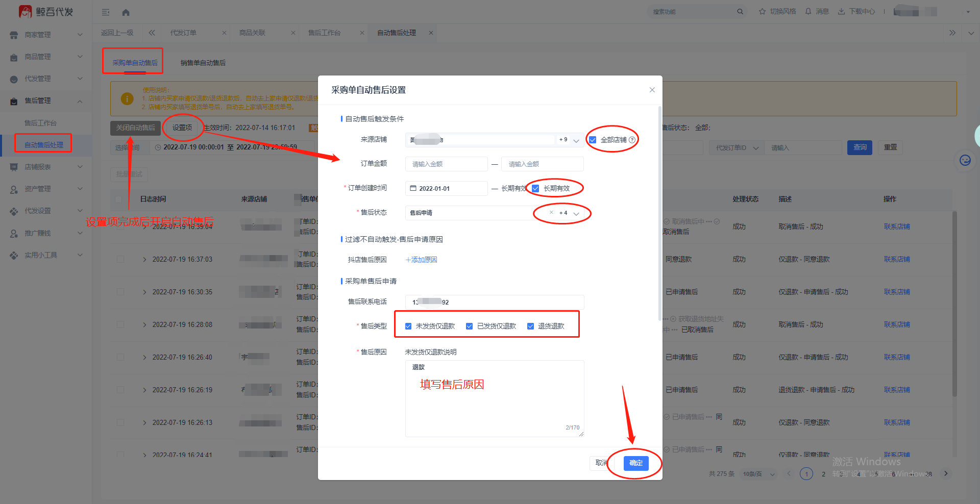Click the +添加原因 link
The height and width of the screenshot is (504, 980).
pyautogui.click(x=421, y=260)
